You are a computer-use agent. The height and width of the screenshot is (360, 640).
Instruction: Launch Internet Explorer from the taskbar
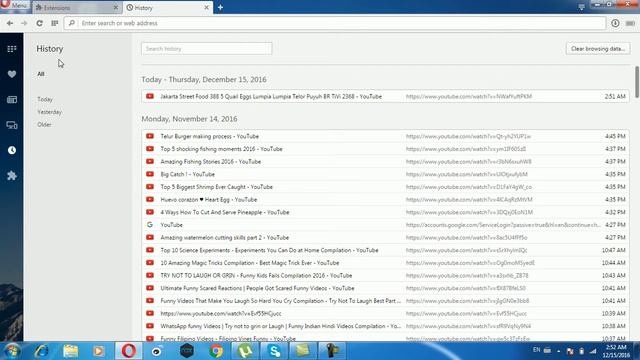point(42,351)
